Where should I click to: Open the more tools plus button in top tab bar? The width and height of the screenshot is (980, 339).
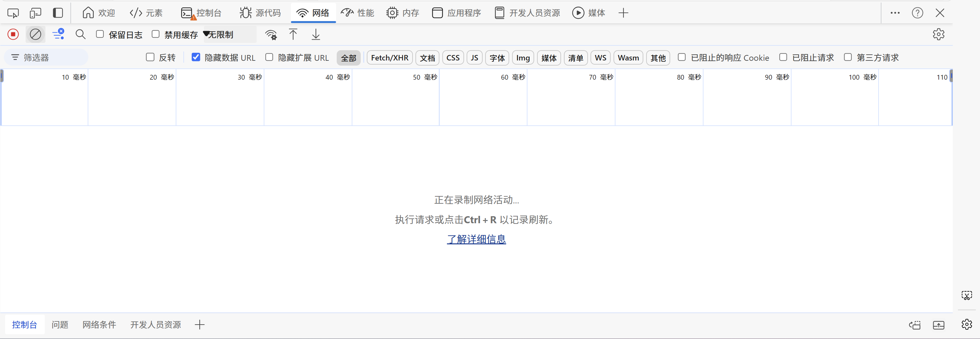[x=623, y=13]
